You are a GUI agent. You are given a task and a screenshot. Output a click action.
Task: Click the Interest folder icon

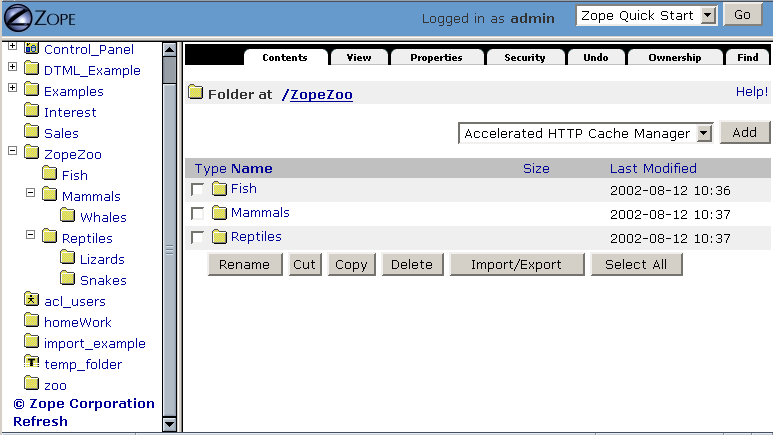point(32,110)
